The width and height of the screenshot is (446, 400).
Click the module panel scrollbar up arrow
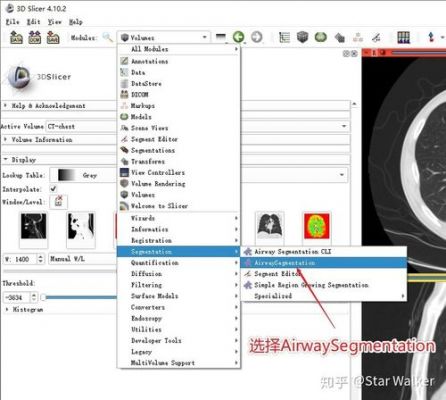coord(354,105)
